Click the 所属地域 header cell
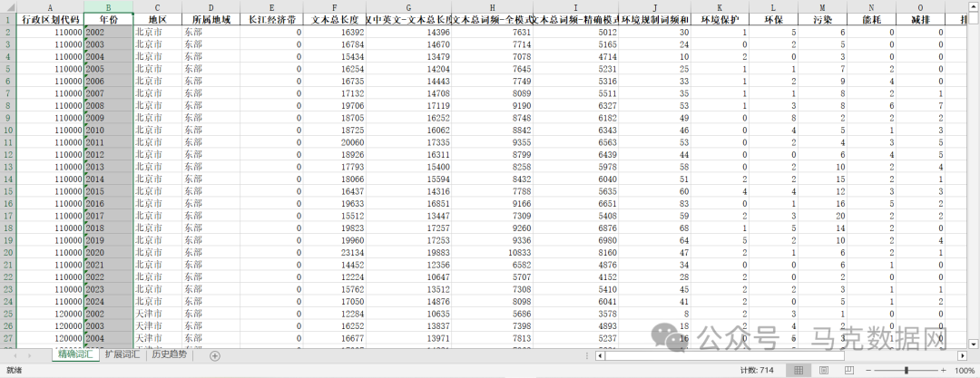Viewport: 980px width, 378px height. (x=211, y=19)
